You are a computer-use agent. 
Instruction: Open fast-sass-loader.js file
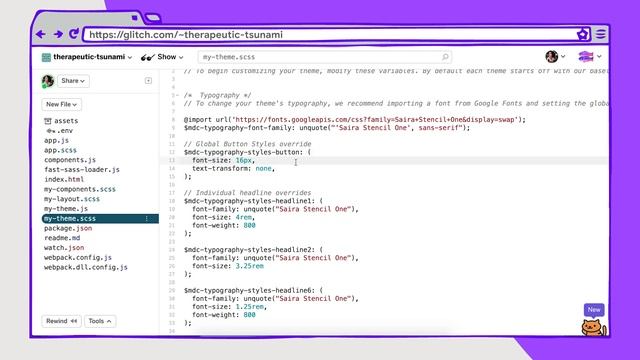(x=82, y=169)
